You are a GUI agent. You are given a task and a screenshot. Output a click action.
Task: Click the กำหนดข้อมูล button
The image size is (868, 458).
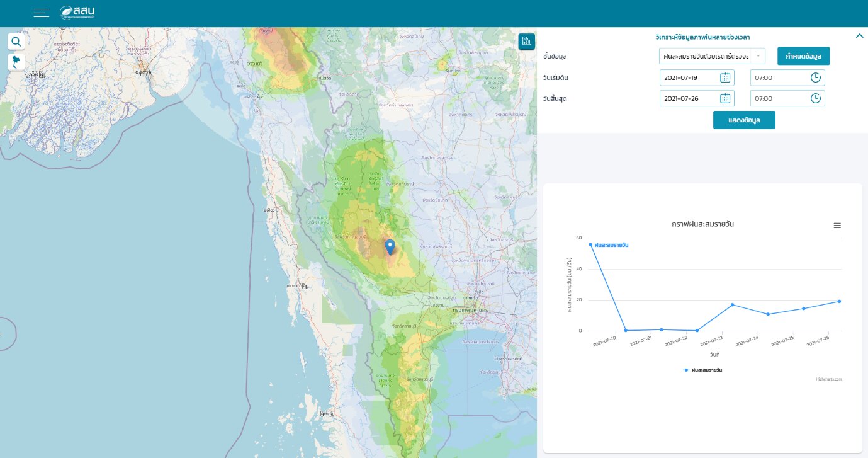pyautogui.click(x=803, y=56)
